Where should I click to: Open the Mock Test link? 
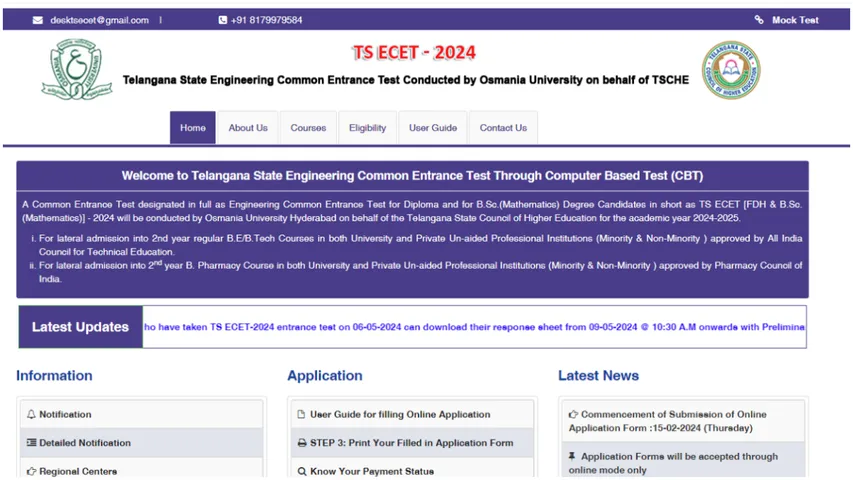click(795, 20)
